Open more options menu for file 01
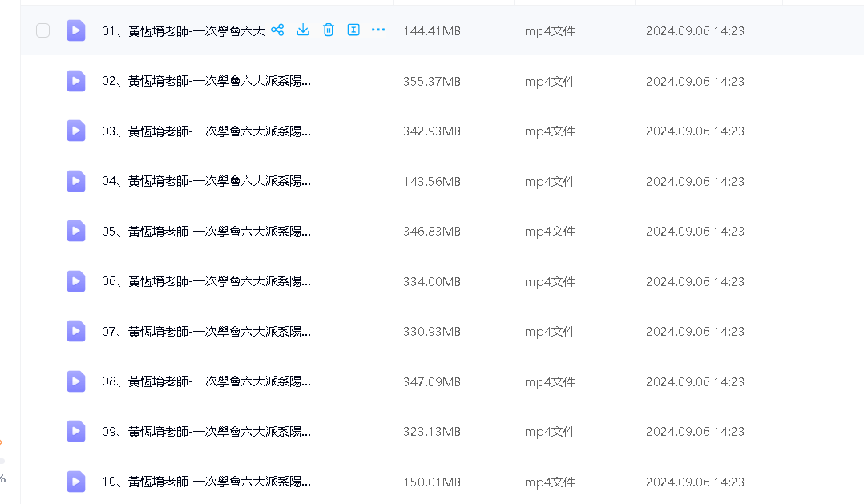 tap(378, 30)
